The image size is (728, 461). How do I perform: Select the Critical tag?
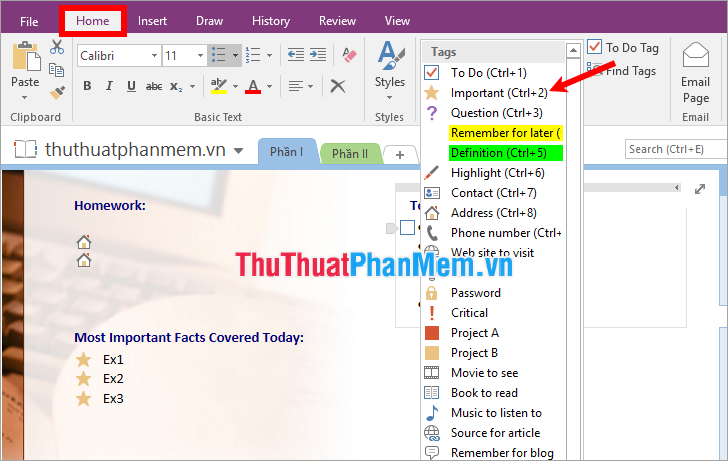(494, 313)
